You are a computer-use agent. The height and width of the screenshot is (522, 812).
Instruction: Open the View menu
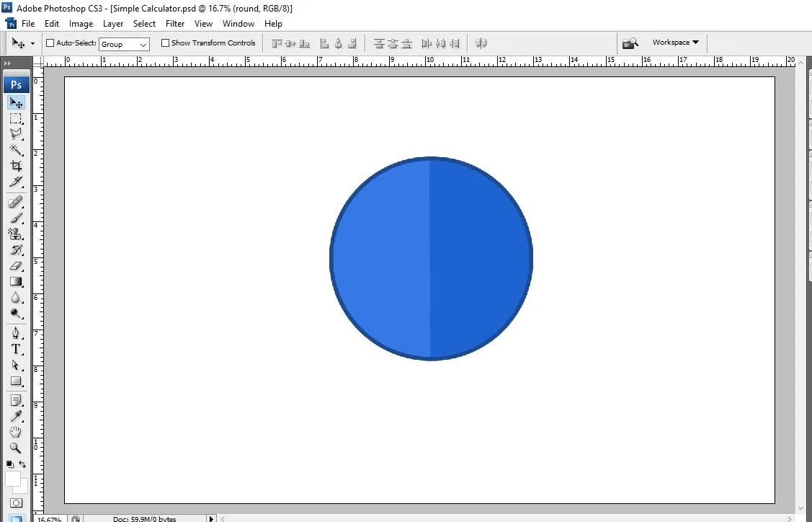[x=203, y=24]
